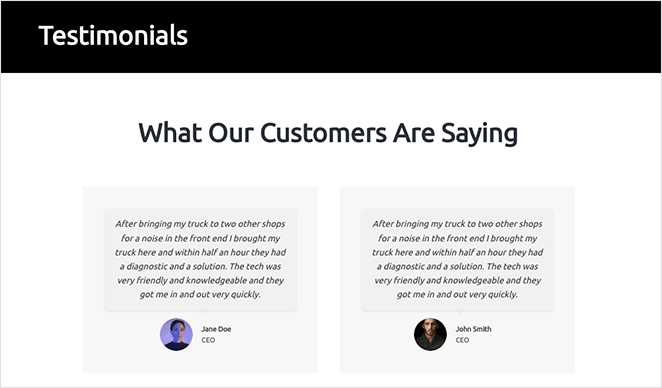The height and width of the screenshot is (388, 662).
Task: Select the Testimonials page title
Action: pyautogui.click(x=113, y=35)
